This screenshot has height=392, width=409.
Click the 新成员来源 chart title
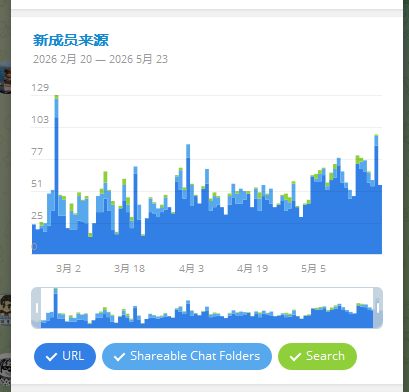pyautogui.click(x=71, y=40)
